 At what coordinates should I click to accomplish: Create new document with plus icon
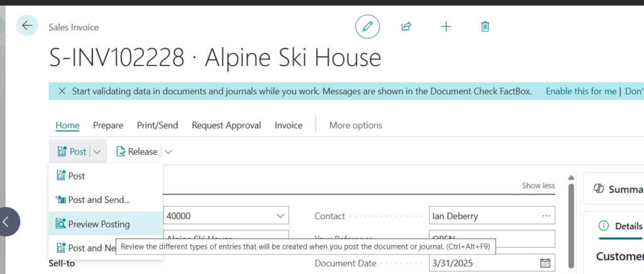[x=446, y=26]
